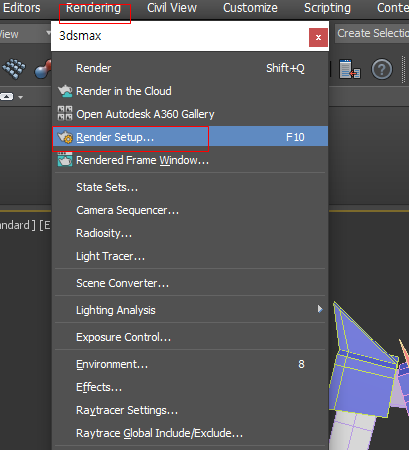Viewport: 409px width, 450px height.
Task: Launch Scene Converter entry
Action: click(x=191, y=283)
